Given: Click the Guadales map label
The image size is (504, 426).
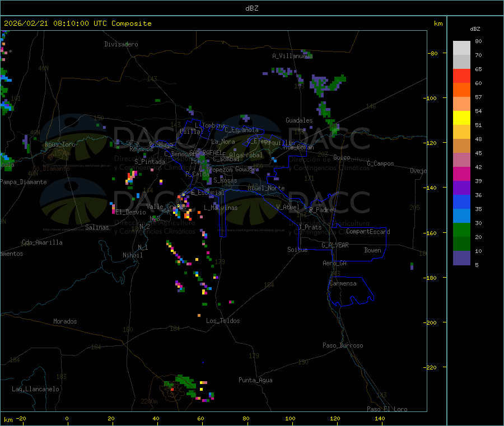Looking at the screenshot, I should click(299, 120).
